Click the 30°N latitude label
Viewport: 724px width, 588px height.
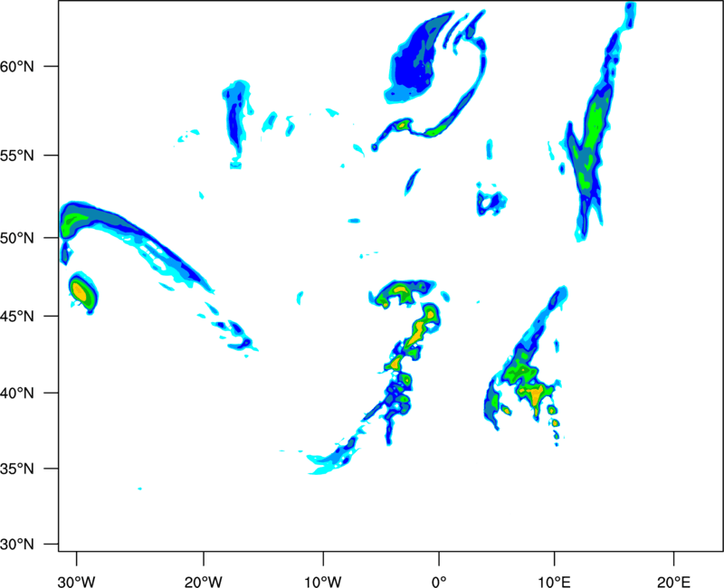tap(17, 545)
